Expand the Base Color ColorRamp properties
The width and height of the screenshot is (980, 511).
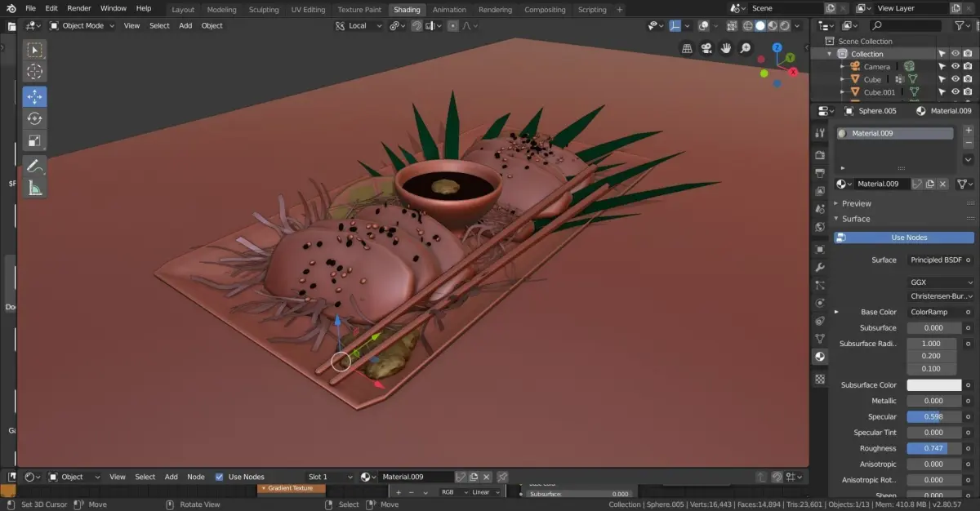(836, 312)
